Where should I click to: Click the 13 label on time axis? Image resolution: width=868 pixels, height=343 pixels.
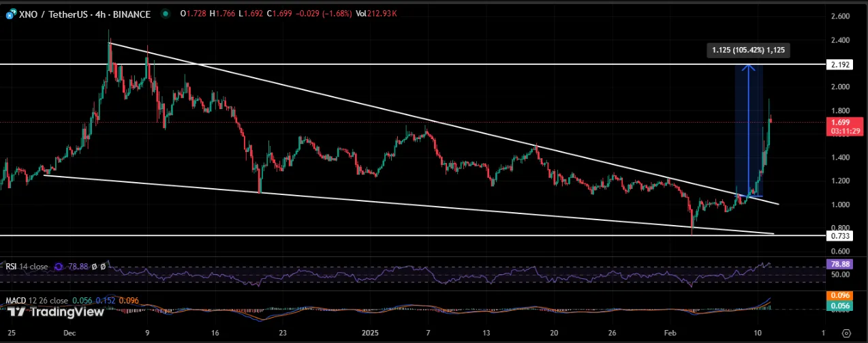point(485,333)
